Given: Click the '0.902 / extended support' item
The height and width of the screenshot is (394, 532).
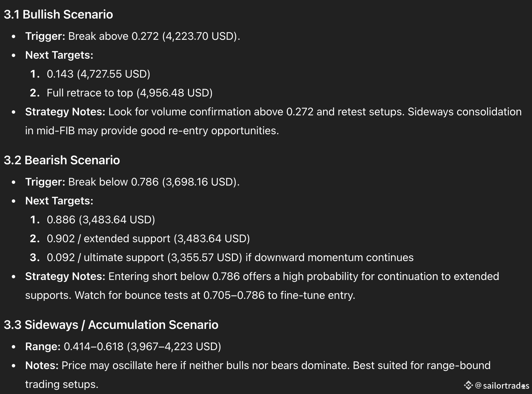Looking at the screenshot, I should pyautogui.click(x=148, y=238).
